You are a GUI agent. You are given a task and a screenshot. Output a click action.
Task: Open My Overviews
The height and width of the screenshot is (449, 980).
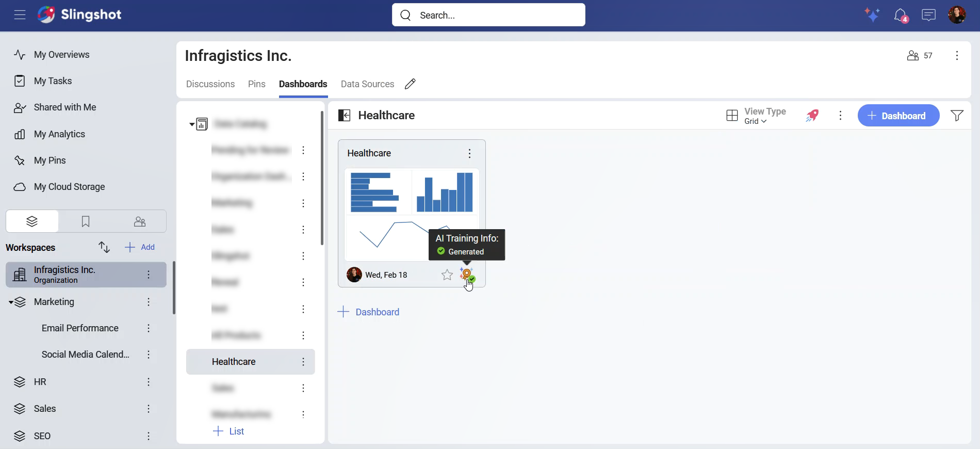pyautogui.click(x=61, y=55)
